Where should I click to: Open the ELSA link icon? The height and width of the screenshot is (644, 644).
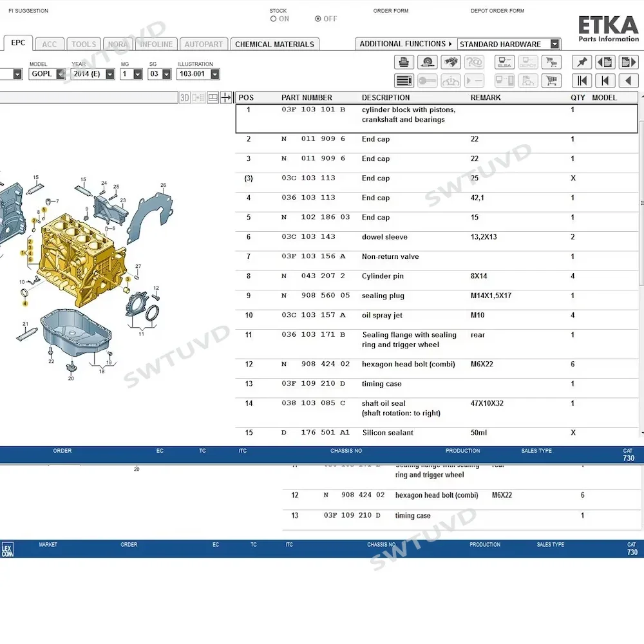click(504, 62)
